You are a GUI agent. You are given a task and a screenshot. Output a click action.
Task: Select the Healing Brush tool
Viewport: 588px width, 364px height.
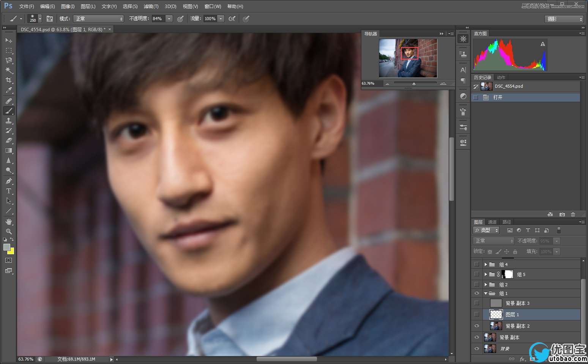point(9,101)
